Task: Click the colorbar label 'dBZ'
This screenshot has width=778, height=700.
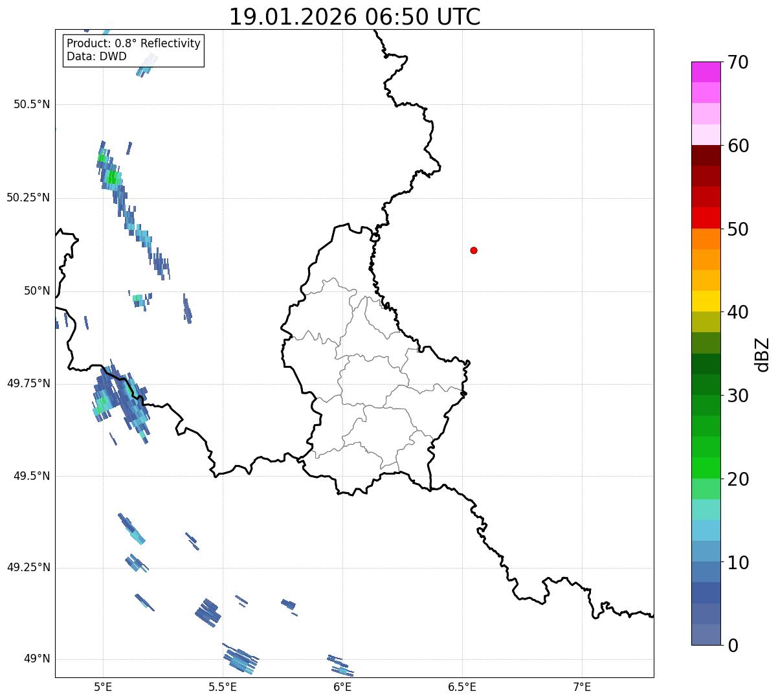Action: coord(762,354)
